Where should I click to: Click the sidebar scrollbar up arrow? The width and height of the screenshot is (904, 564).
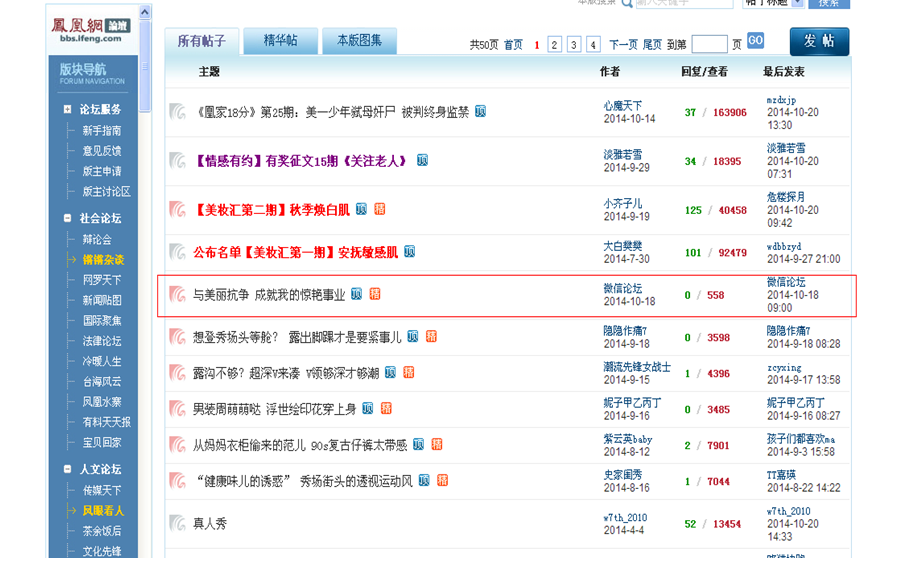pyautogui.click(x=145, y=12)
